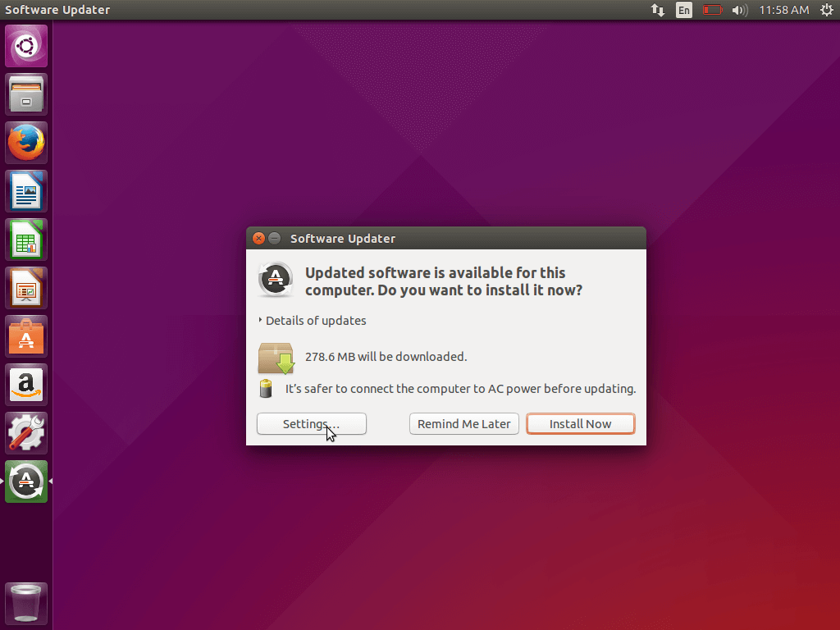Open the Amazon launcher icon
This screenshot has width=840, height=630.
pos(26,385)
